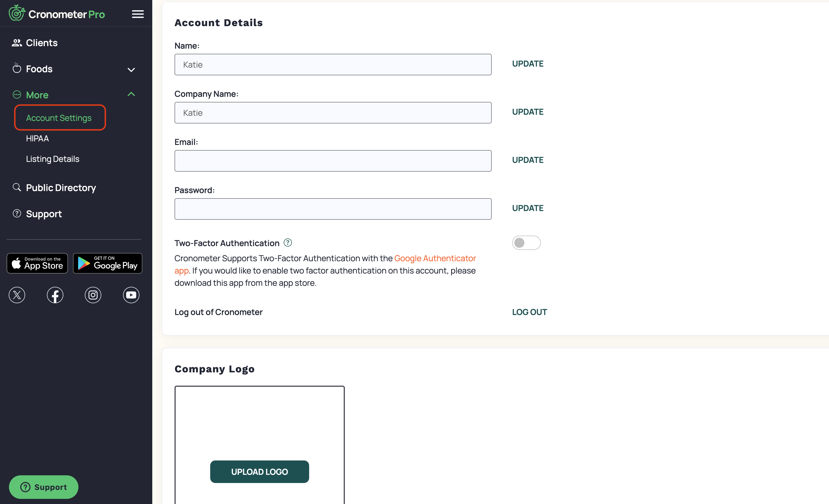Select HIPAA in the sidebar

[37, 138]
